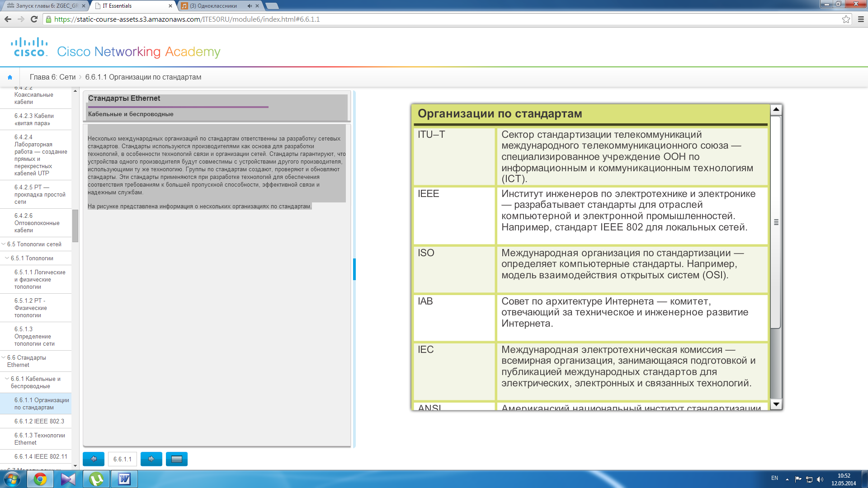Toggle fullscreen media button
The height and width of the screenshot is (488, 868).
[177, 459]
